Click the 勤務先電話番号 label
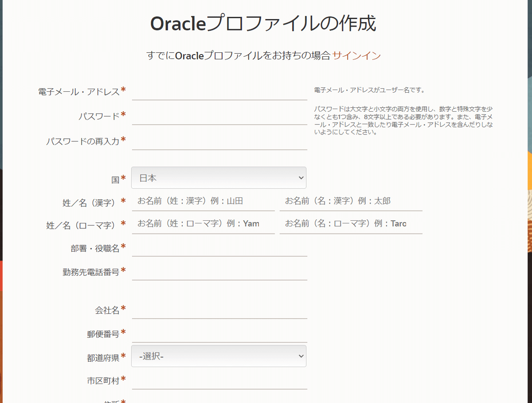Screen dimensions: 532x403 click(91, 272)
